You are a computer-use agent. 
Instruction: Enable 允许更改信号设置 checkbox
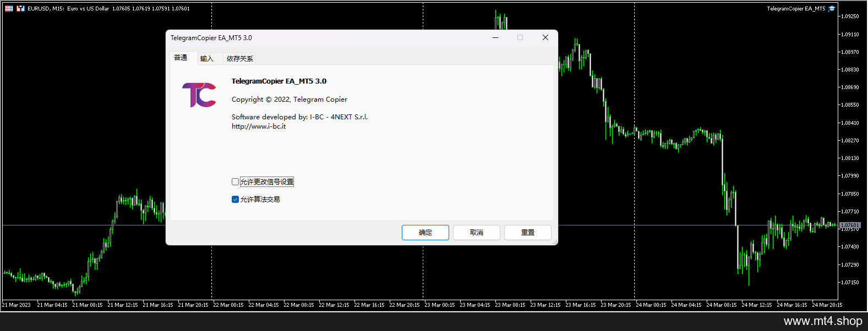tap(236, 182)
